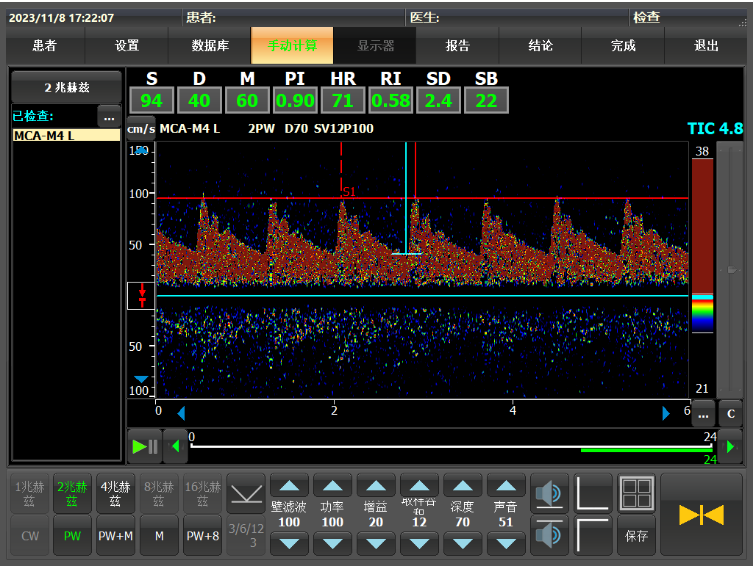Decrease 深度 depth with down arrow
Image resolution: width=753 pixels, height=566 pixels.
coord(462,544)
